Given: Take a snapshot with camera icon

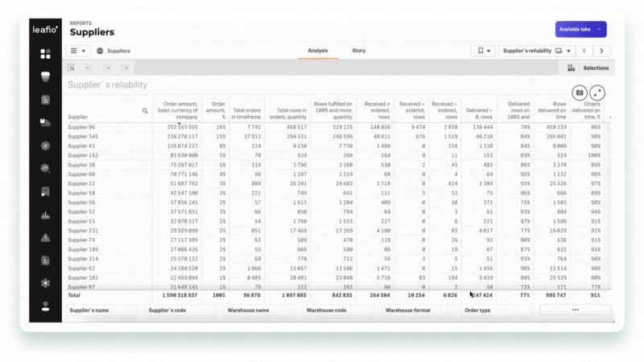Looking at the screenshot, I should pyautogui.click(x=579, y=93).
